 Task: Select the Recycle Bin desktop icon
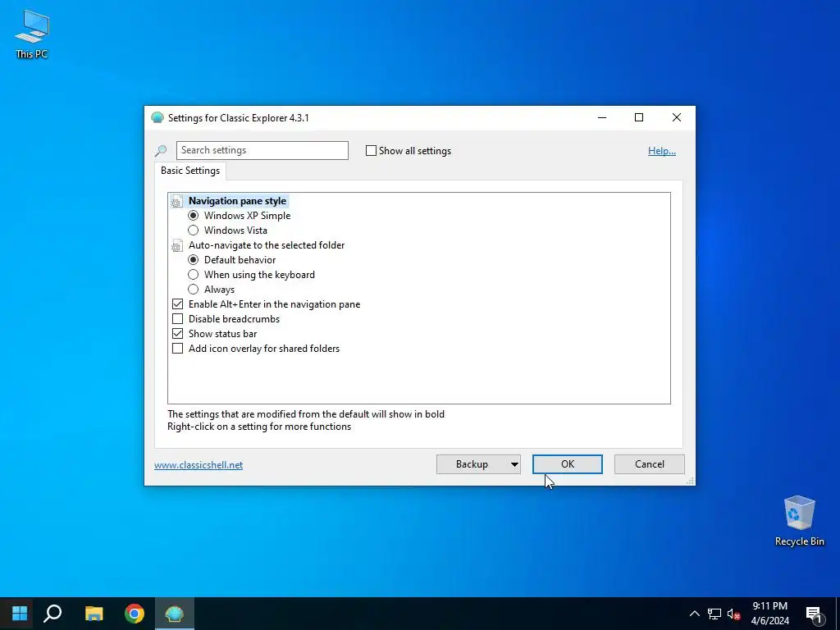[x=799, y=521]
